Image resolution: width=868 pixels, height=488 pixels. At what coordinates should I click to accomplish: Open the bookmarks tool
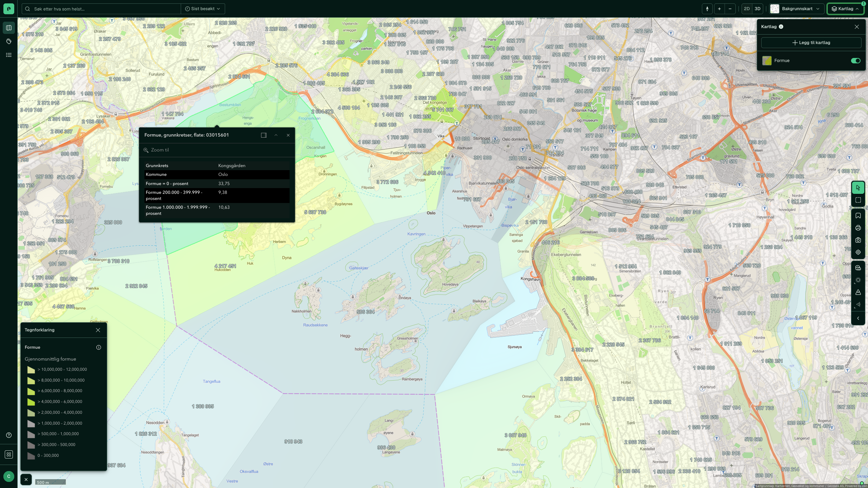pos(858,216)
